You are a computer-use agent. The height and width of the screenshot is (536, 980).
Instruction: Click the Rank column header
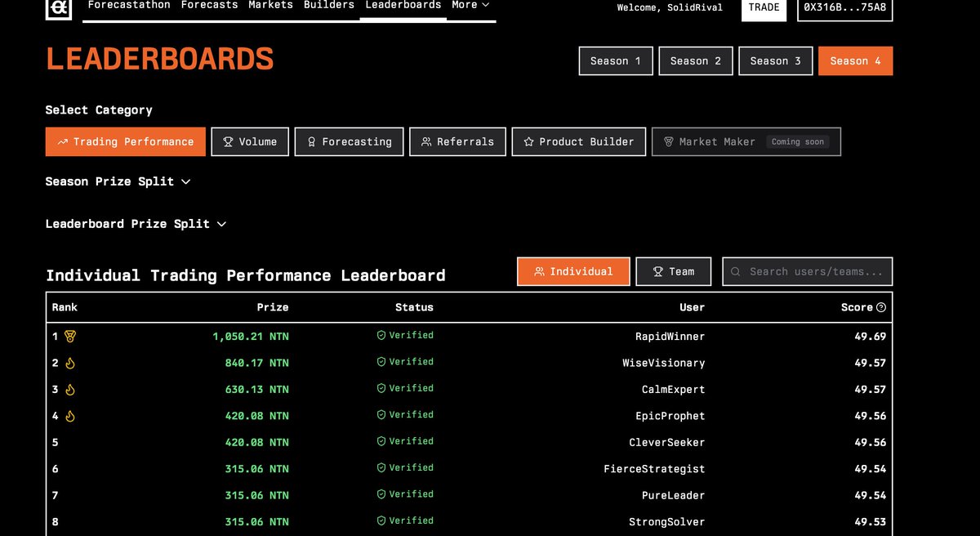click(x=65, y=307)
